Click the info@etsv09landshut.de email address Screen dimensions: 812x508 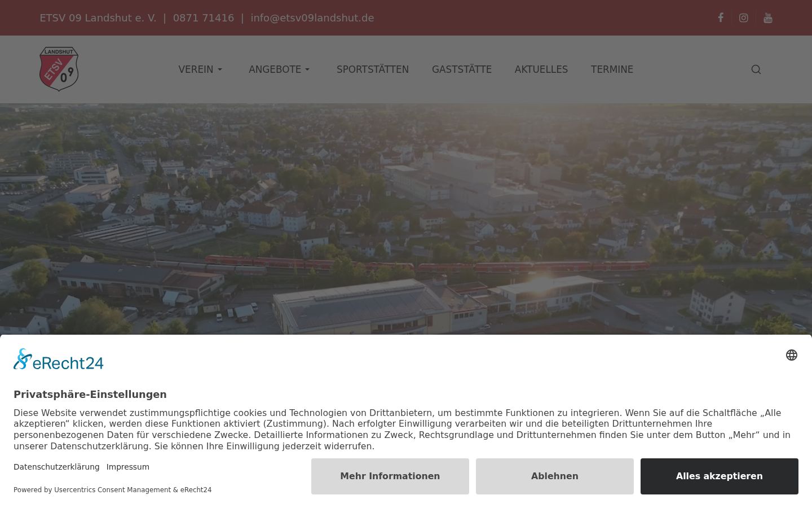312,18
